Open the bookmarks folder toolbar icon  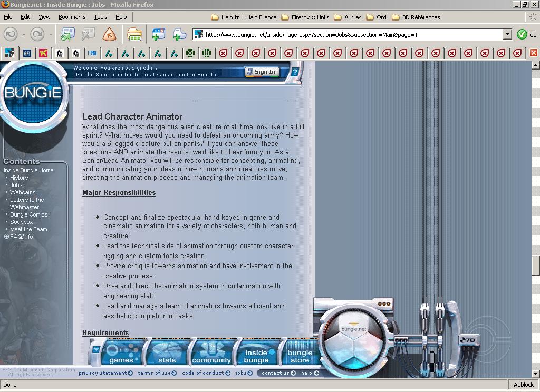[x=134, y=34]
